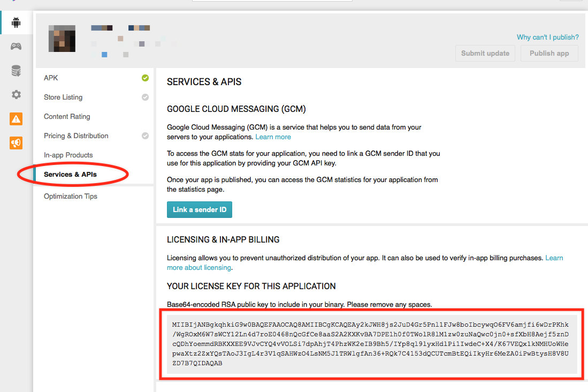Click the Publish app button
This screenshot has height=392, width=588.
click(x=549, y=54)
